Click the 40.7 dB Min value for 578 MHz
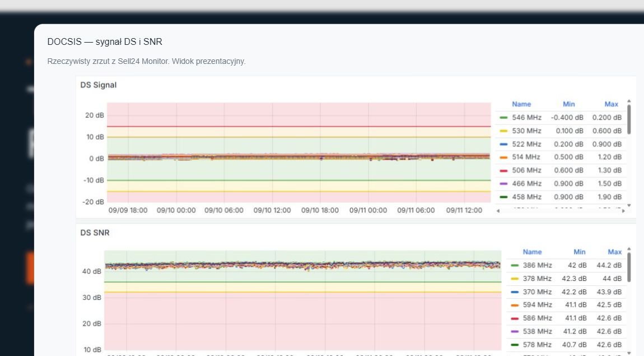Screen dimensions: 644x356 pos(575,344)
